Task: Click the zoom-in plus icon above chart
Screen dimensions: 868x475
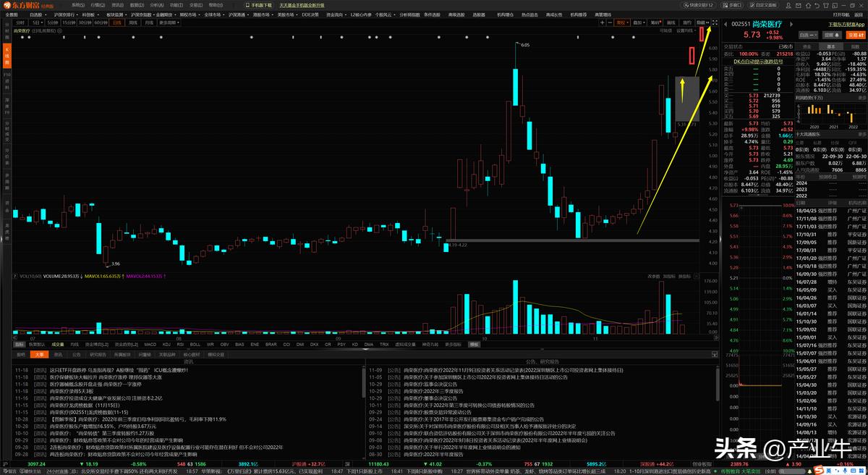Action: click(x=602, y=22)
